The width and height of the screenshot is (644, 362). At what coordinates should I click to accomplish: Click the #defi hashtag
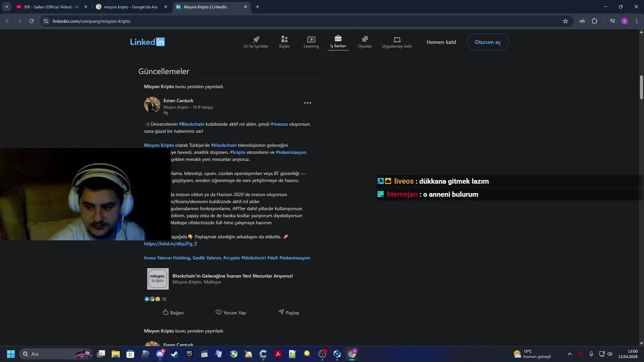pyautogui.click(x=272, y=258)
